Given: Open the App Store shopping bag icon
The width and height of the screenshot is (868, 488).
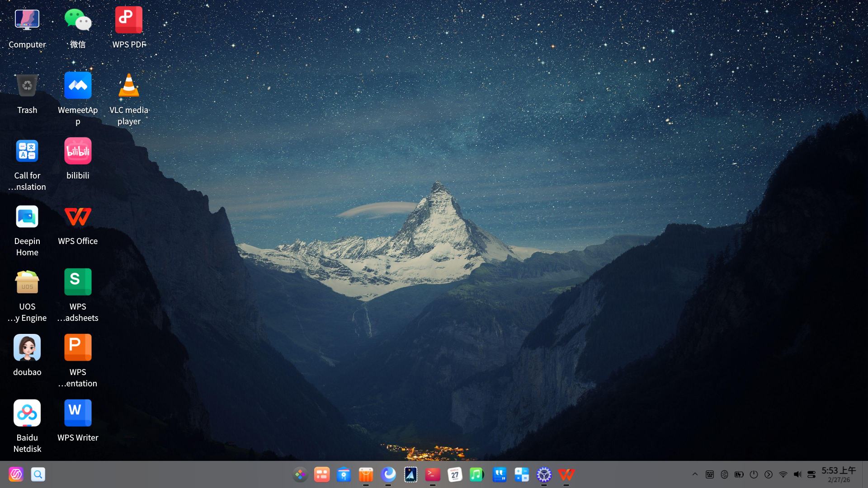Looking at the screenshot, I should [x=366, y=474].
